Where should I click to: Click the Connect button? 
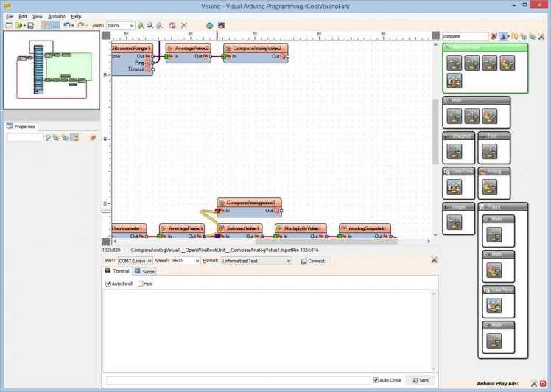click(x=312, y=261)
